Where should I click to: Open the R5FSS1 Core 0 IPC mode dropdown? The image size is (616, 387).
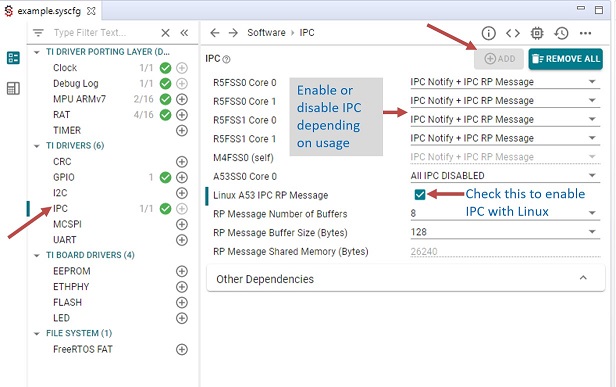[505, 119]
